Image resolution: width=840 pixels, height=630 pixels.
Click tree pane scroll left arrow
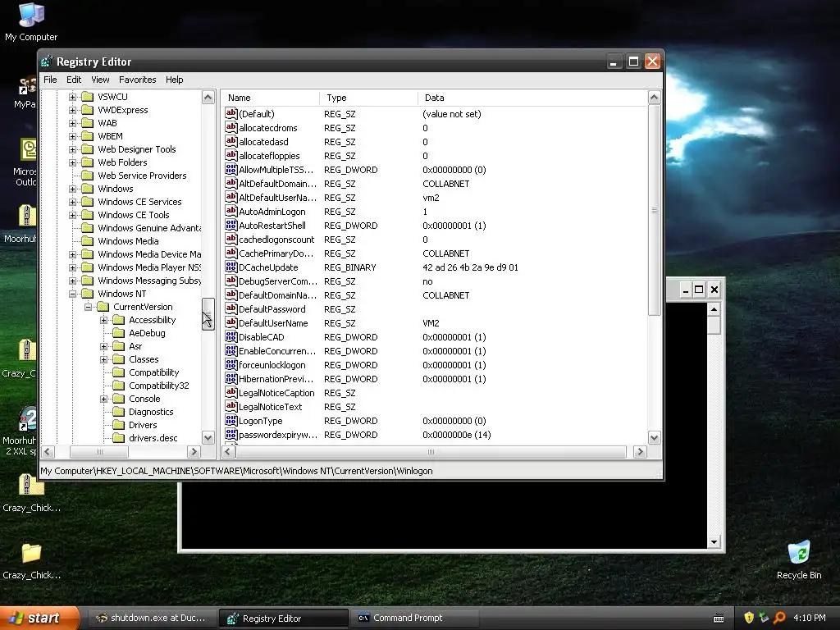[x=48, y=452]
